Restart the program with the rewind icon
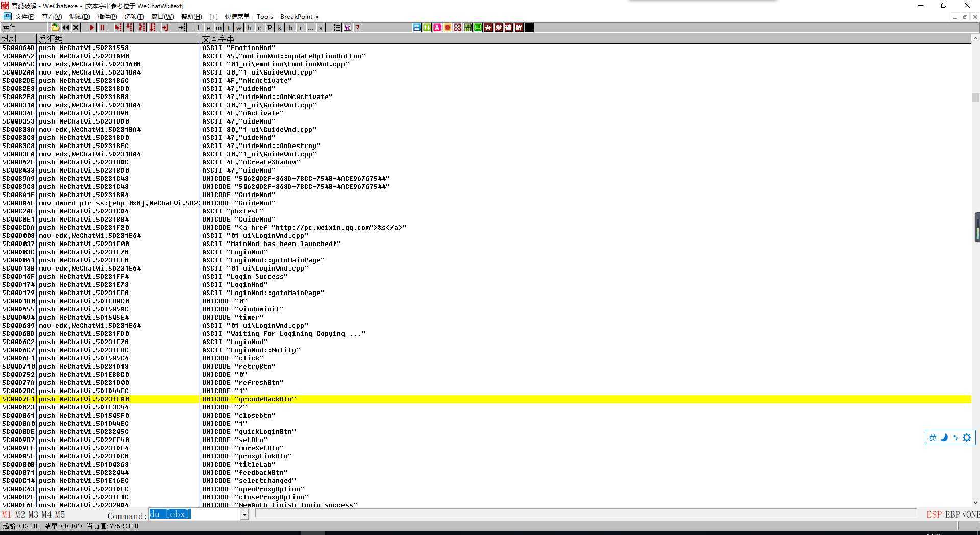 [x=66, y=28]
